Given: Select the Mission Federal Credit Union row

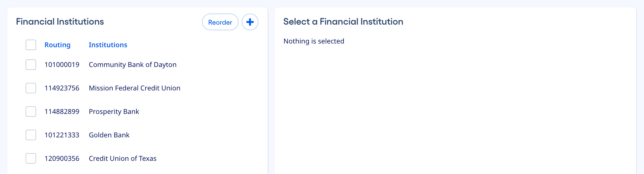Looking at the screenshot, I should coord(134,88).
